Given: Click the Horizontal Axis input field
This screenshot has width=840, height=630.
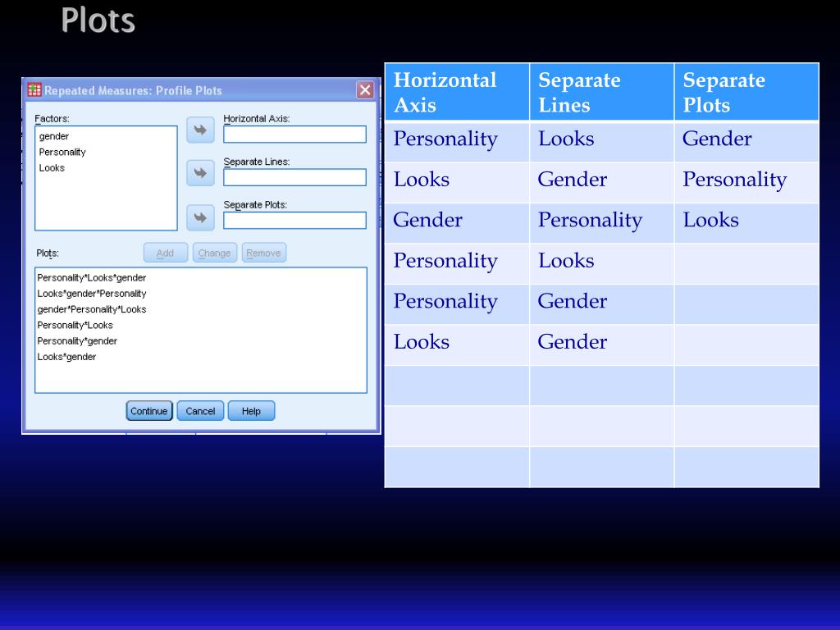Looking at the screenshot, I should click(x=294, y=135).
